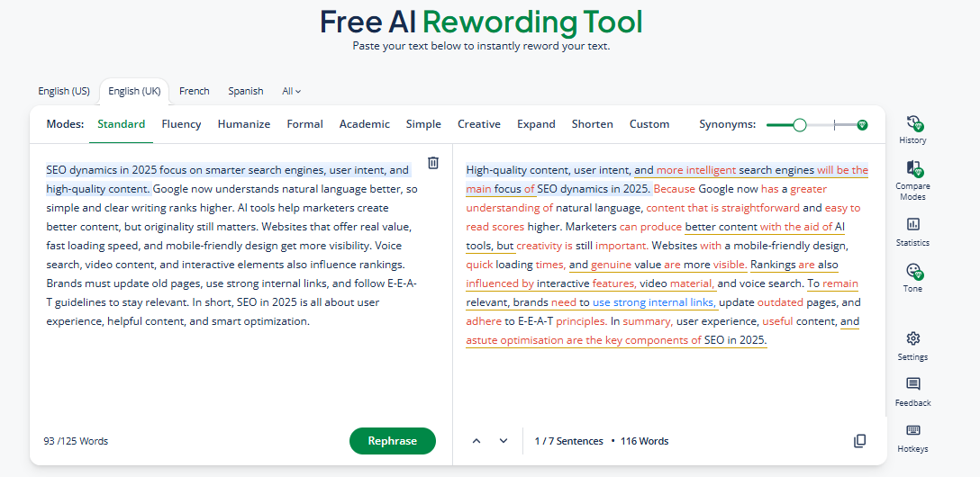The height and width of the screenshot is (477, 980).
Task: Open the Statistics panel
Action: pyautogui.click(x=913, y=224)
